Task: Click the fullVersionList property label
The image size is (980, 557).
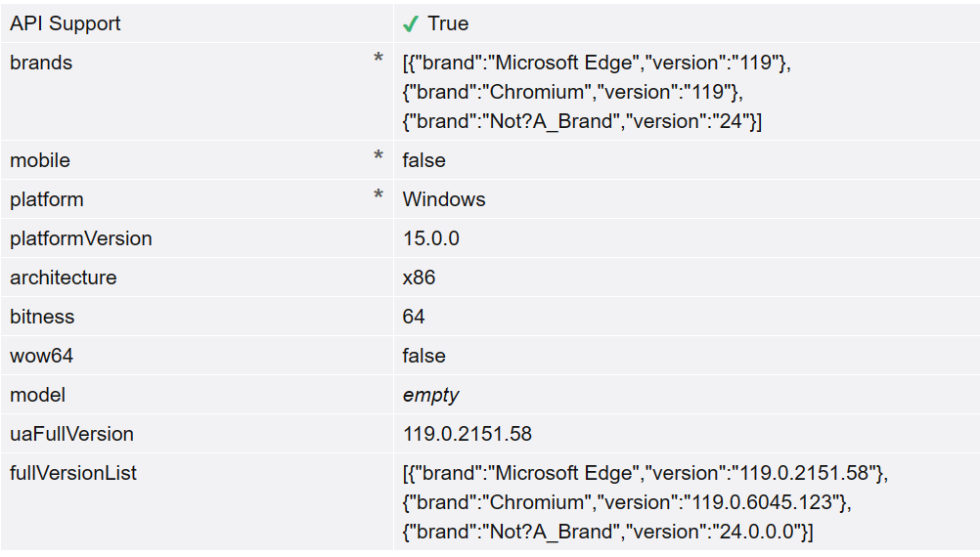Action: [73, 473]
